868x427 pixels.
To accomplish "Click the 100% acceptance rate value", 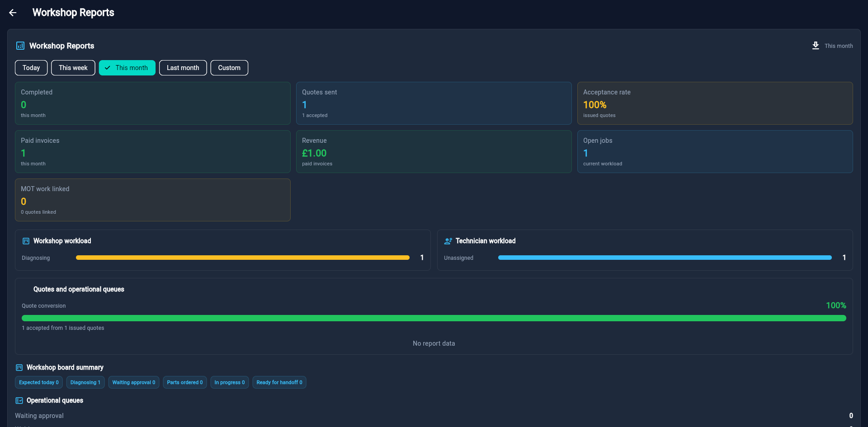I will click(595, 105).
